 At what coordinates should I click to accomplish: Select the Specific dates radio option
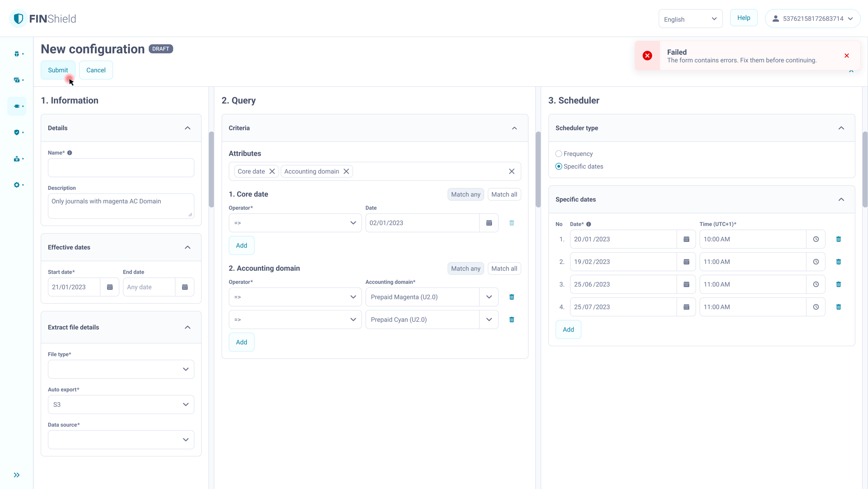(559, 166)
